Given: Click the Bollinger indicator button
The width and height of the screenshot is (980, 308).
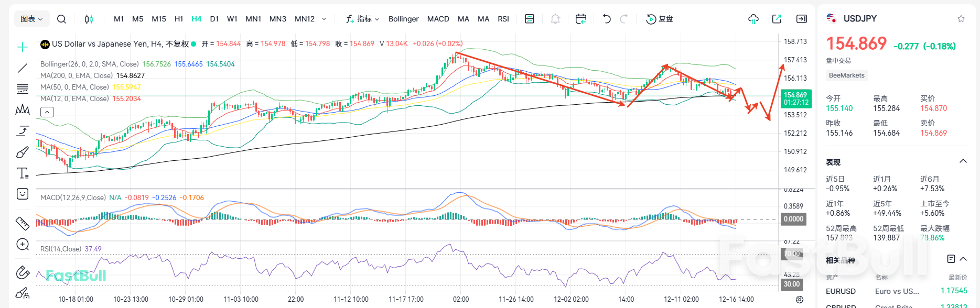Looking at the screenshot, I should (x=403, y=19).
